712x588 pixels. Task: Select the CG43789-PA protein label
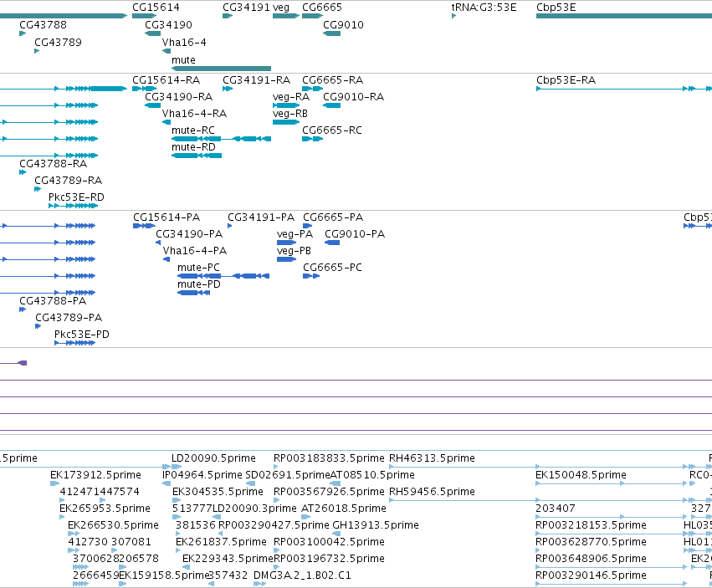tap(69, 317)
